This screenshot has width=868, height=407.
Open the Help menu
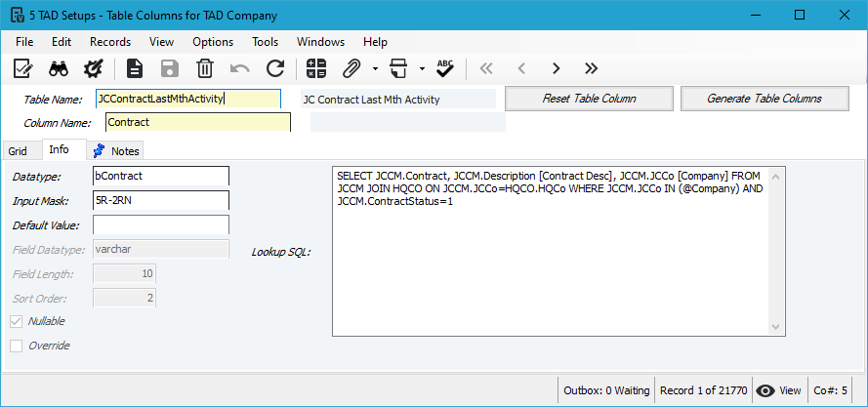375,42
